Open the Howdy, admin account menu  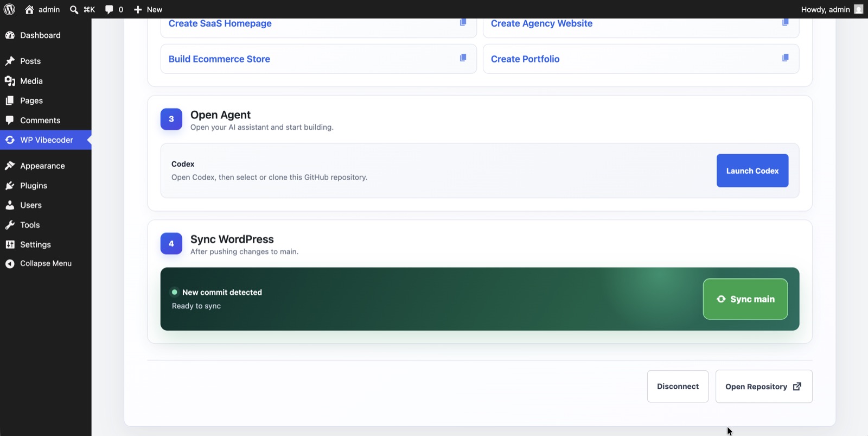[832, 9]
